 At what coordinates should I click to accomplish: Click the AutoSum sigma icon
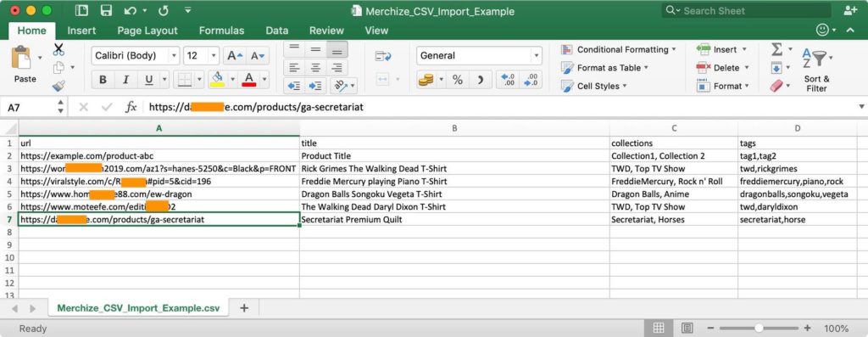(777, 49)
